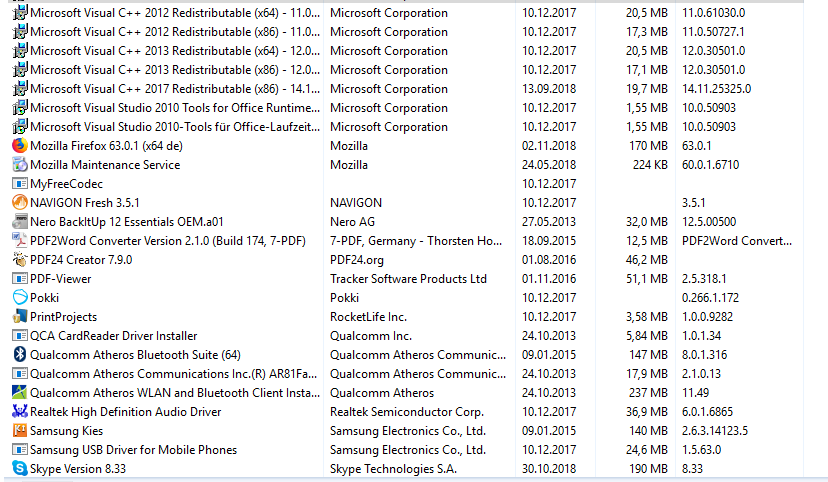Screen dimensions: 828x482
Task: Select the MyFreeCodec program name
Action: [67, 184]
